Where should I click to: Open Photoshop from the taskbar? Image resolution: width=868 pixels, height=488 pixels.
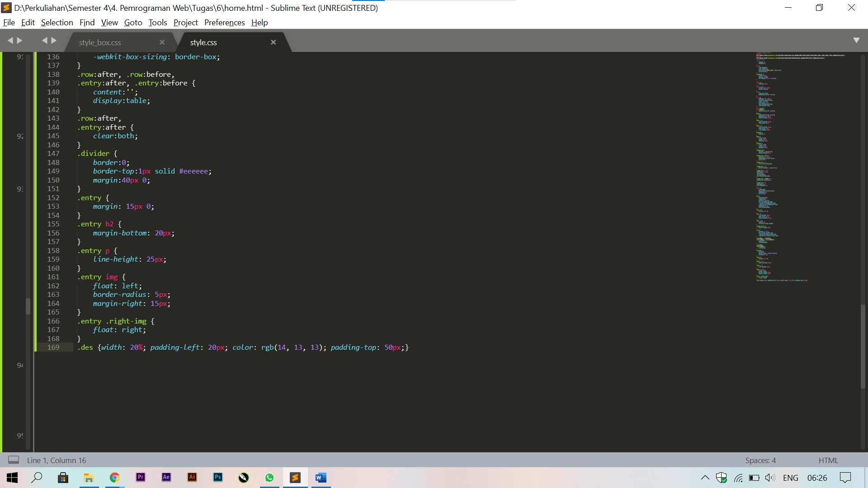217,478
